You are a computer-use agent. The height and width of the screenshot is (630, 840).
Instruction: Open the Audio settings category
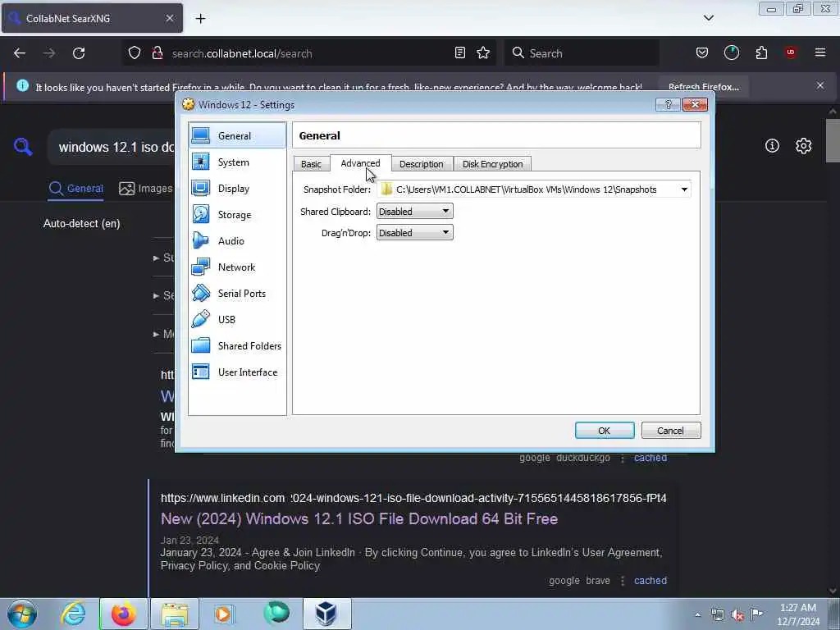[237, 240]
